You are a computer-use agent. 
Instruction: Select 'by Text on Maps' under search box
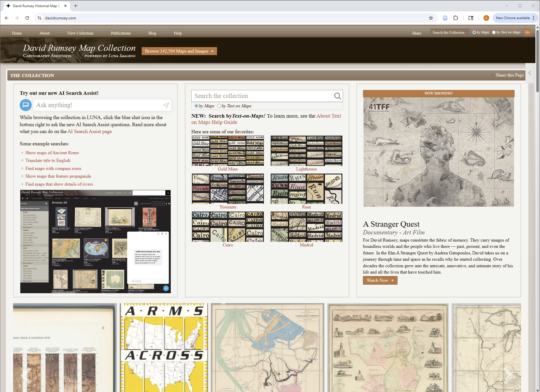[219, 106]
